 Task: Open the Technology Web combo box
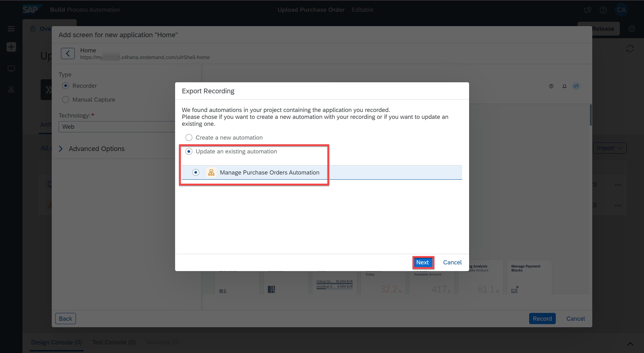point(117,127)
